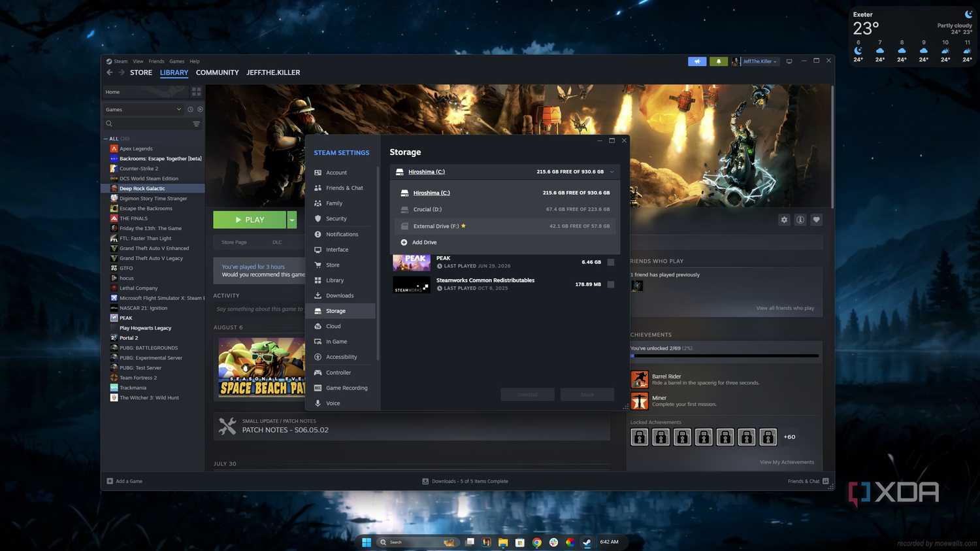Click Add Drive plus option
980x551 pixels.
tap(419, 242)
